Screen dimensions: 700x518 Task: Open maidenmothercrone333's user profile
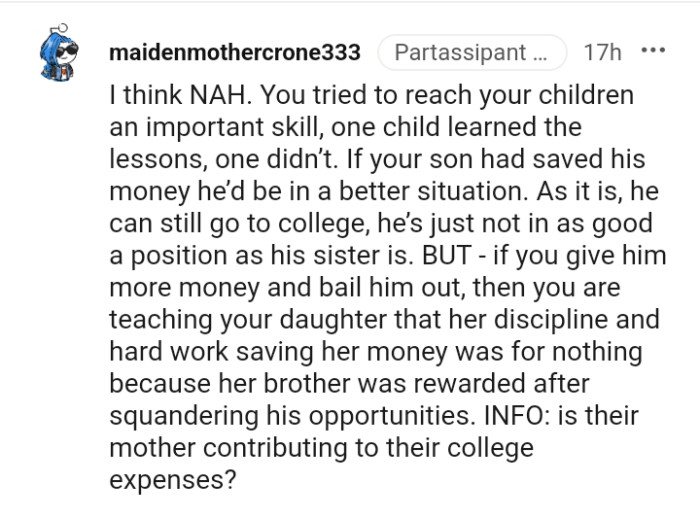click(x=234, y=52)
